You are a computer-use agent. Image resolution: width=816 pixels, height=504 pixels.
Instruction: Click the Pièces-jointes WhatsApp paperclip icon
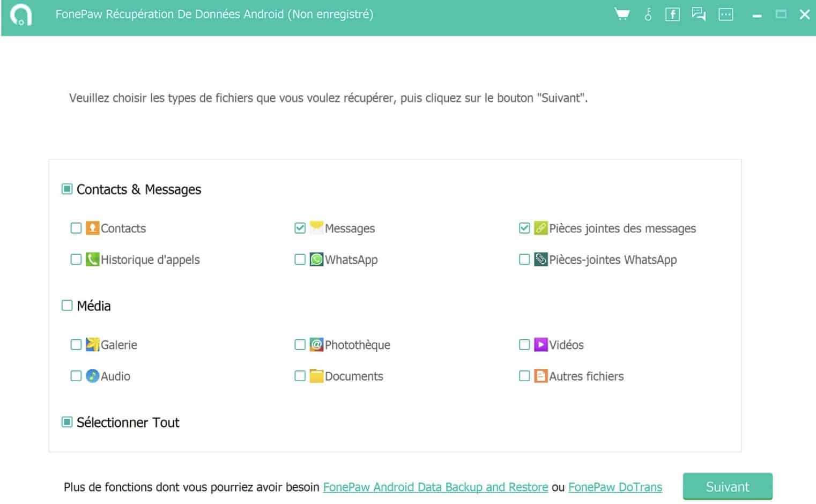(541, 260)
